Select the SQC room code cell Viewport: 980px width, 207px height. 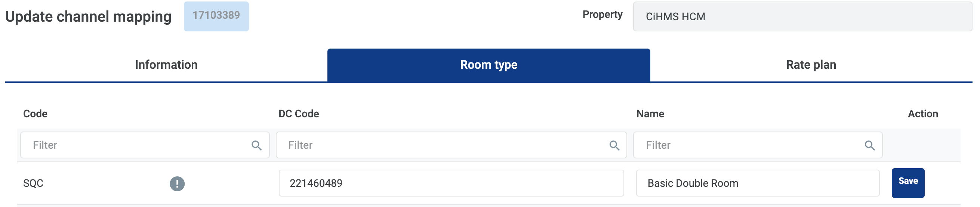pyautogui.click(x=34, y=183)
